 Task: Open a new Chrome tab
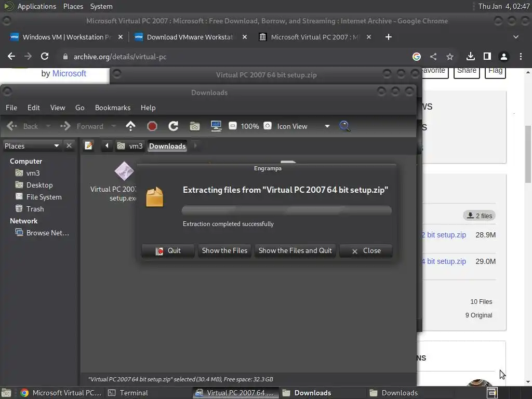pyautogui.click(x=389, y=37)
